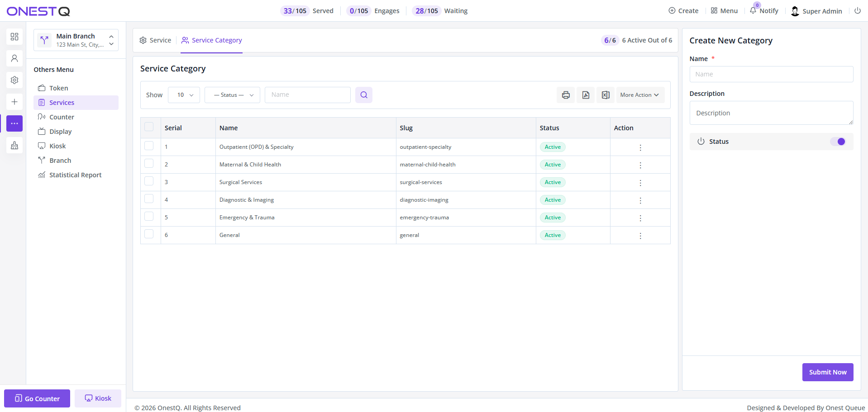The height and width of the screenshot is (412, 868).
Task: Open the settings gear icon in left rail
Action: [14, 80]
